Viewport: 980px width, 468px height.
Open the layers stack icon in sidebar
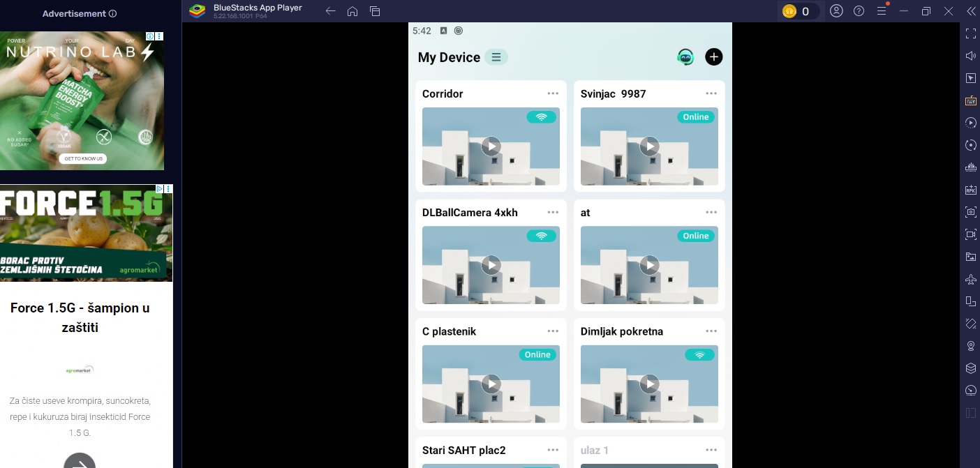click(x=970, y=368)
